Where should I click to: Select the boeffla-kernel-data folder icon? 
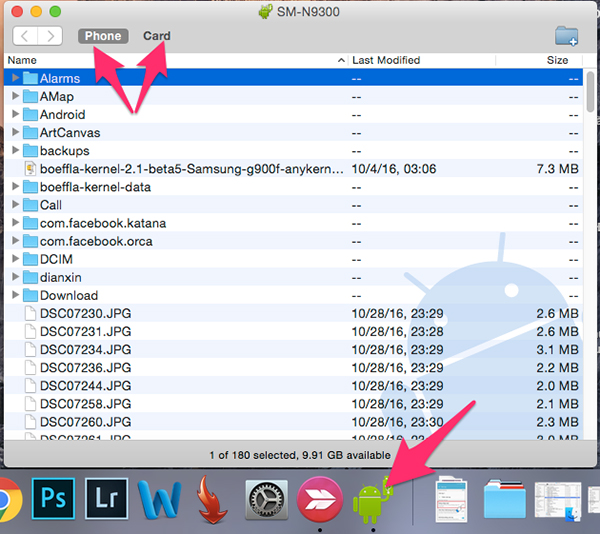click(30, 187)
